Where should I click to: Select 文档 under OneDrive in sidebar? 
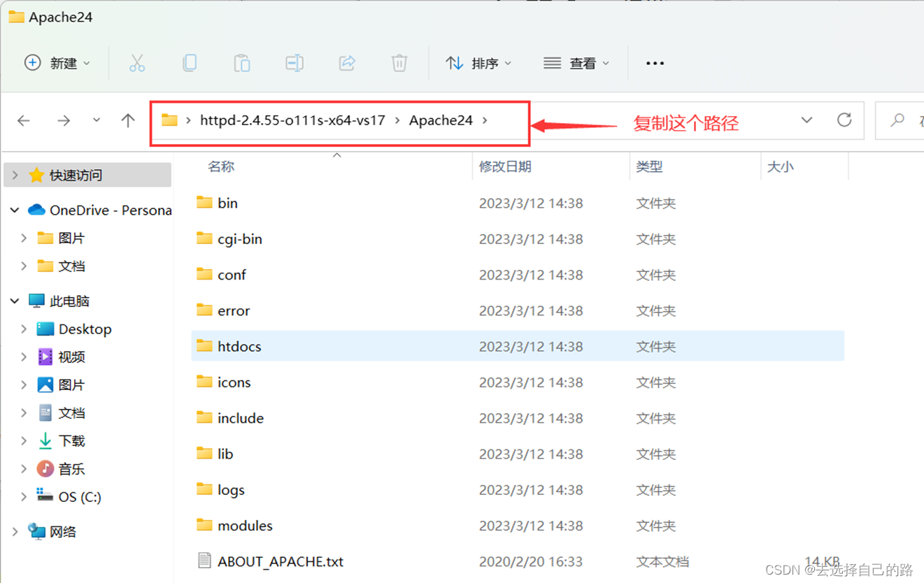(x=71, y=266)
